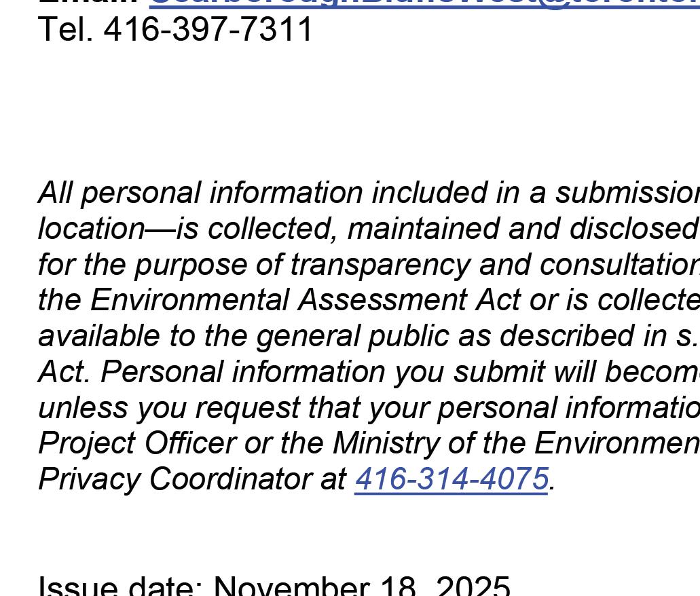Image resolution: width=700 pixels, height=596 pixels.
Task: Click the words Project Officer
Action: (138, 443)
